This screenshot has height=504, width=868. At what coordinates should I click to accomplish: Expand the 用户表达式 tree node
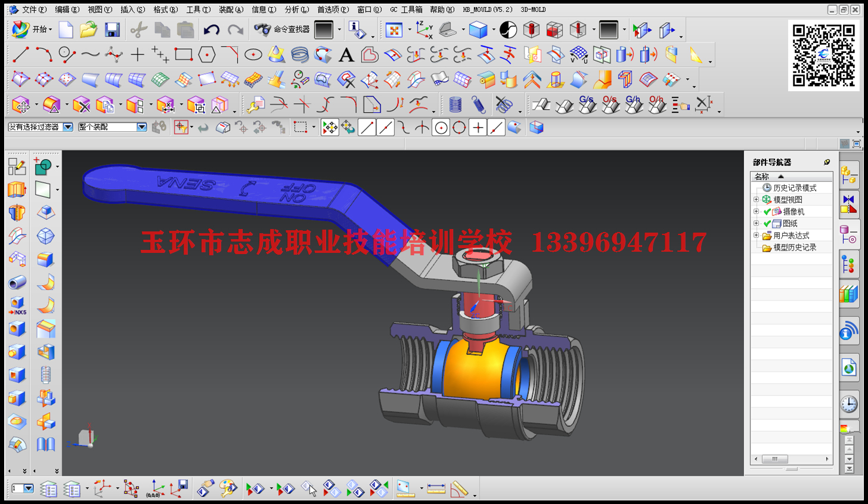tap(757, 236)
